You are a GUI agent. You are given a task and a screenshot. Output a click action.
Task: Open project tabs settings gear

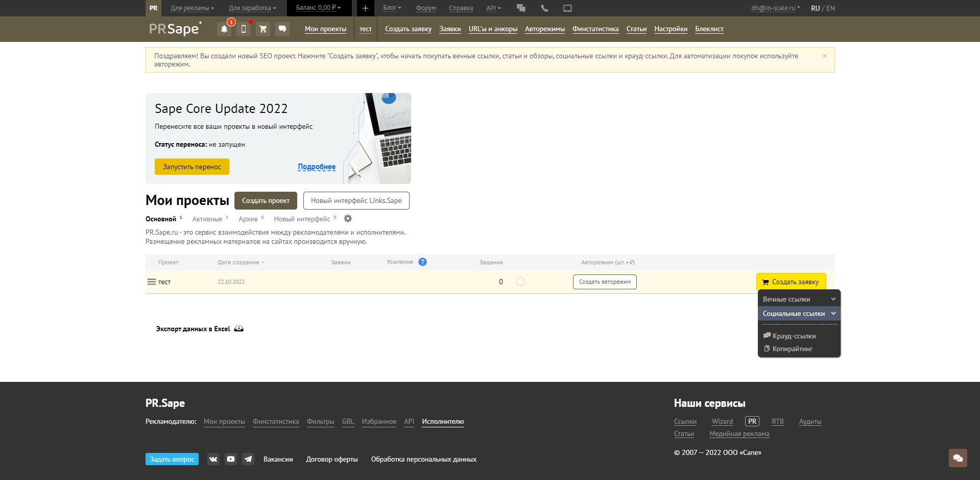348,219
